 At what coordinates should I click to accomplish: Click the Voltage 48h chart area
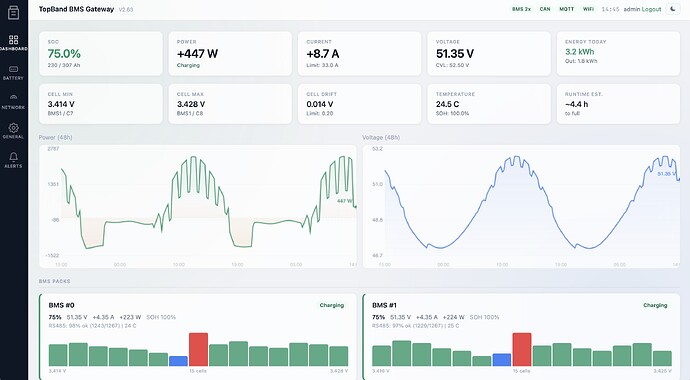[x=521, y=206]
